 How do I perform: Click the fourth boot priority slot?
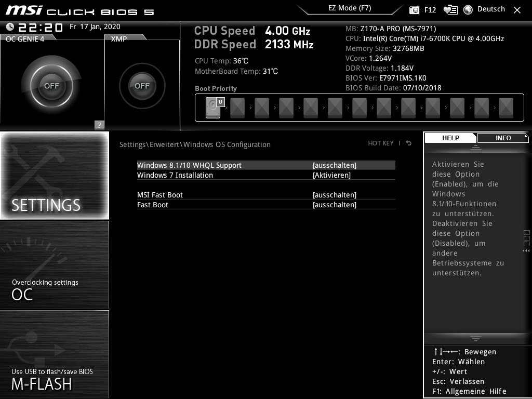click(286, 108)
